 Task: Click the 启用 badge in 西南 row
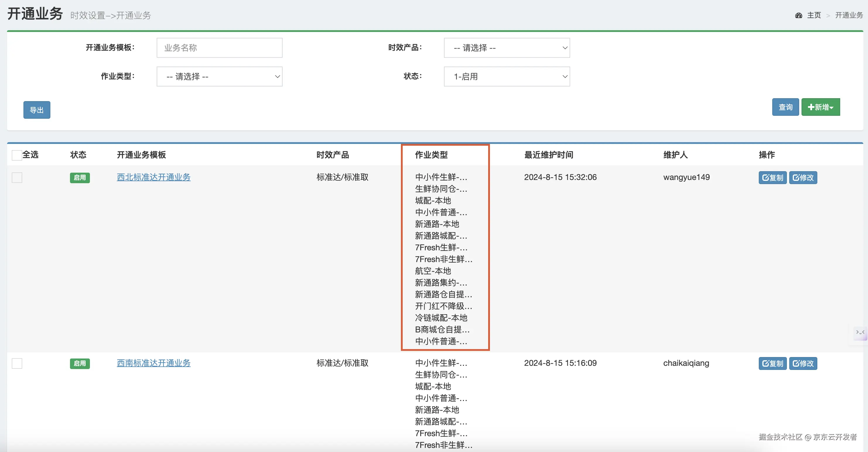tap(80, 363)
